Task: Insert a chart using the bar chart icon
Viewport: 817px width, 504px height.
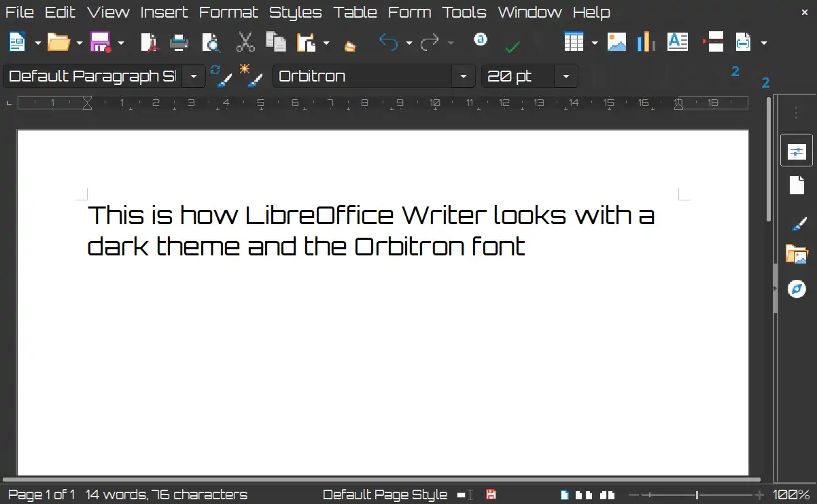Action: coord(646,42)
